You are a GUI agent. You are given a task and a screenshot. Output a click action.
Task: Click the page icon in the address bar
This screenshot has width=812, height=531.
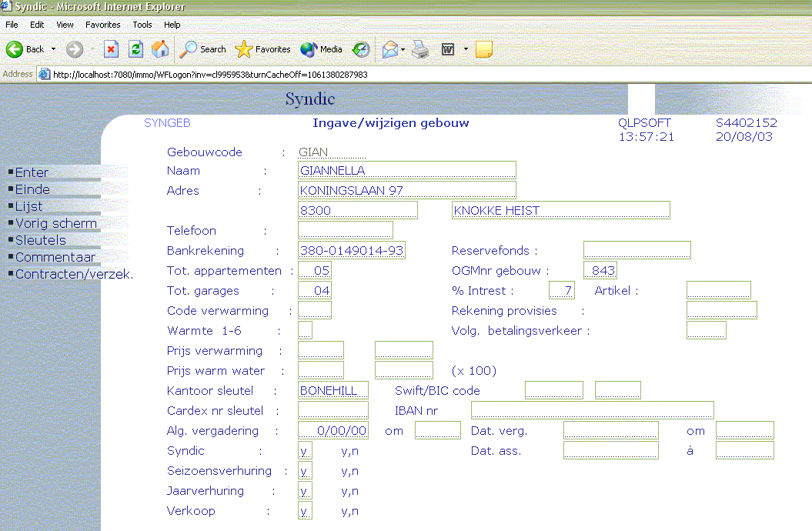pos(45,74)
